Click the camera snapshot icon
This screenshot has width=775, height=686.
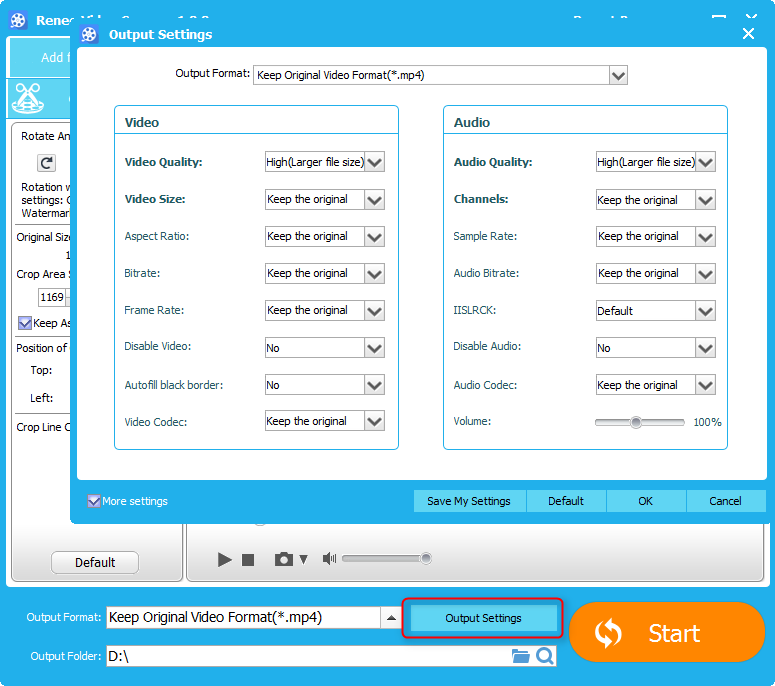pos(284,560)
